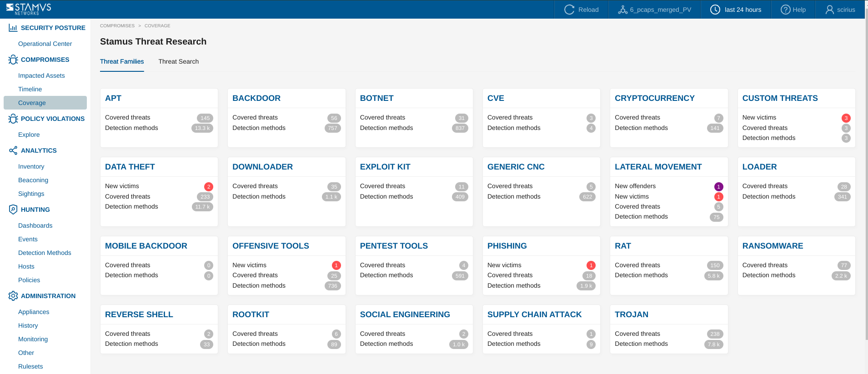Select Coverage in the sidebar
This screenshot has width=868, height=374.
[45, 103]
